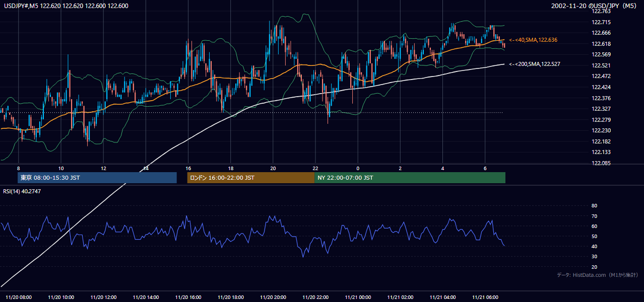Click price axis label 122.472

(x=601, y=76)
